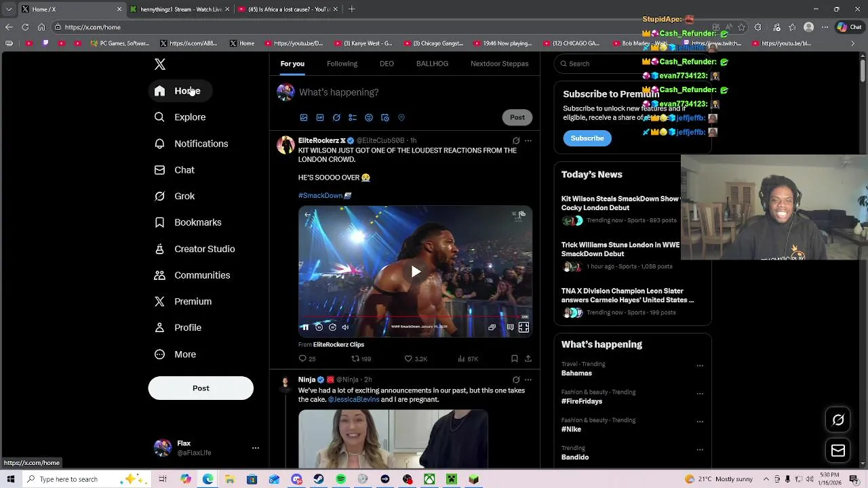This screenshot has width=868, height=488.
Task: Click the composer Post button
Action: point(517,117)
